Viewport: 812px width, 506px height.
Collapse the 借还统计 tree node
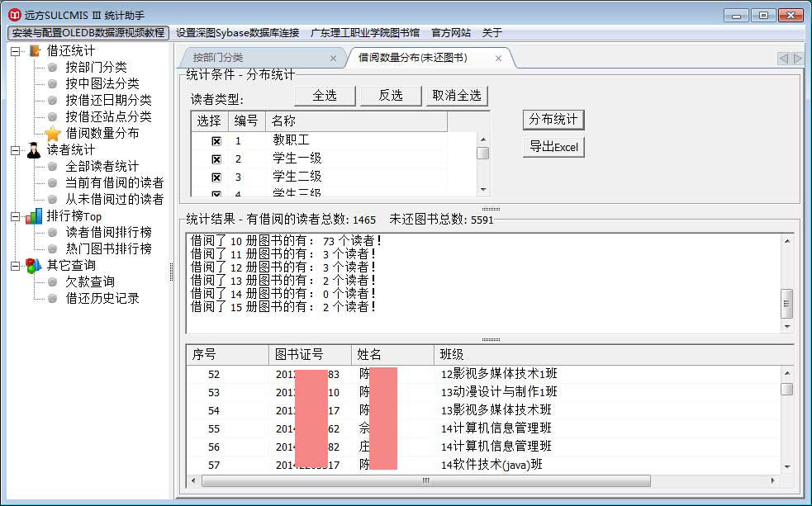tap(16, 51)
